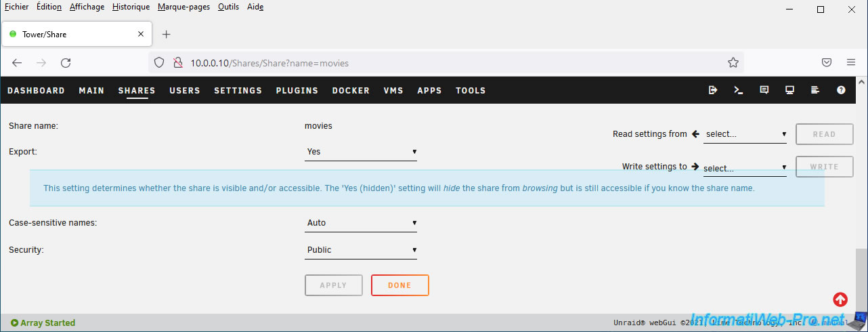
Task: Open the Security dropdown set to Public
Action: [x=361, y=250]
